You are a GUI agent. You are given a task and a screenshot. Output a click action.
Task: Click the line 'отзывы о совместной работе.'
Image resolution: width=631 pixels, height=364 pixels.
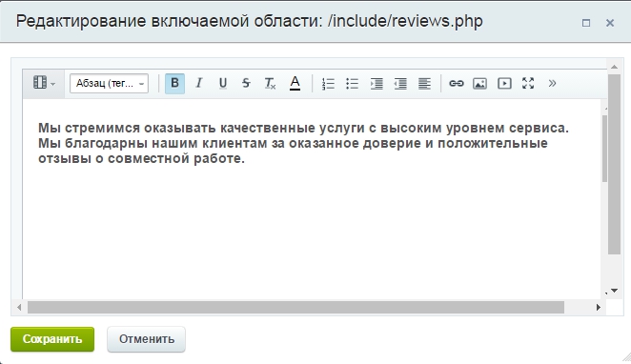tap(141, 158)
